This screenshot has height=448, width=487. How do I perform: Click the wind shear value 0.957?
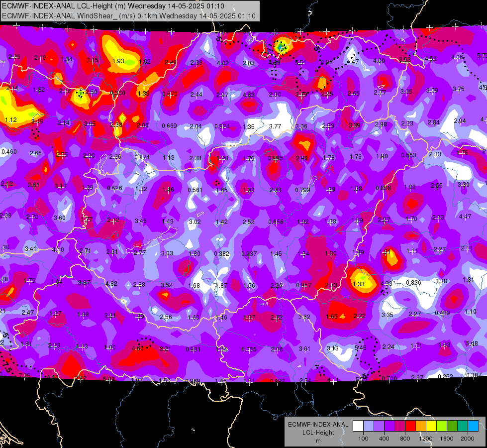(x=304, y=285)
